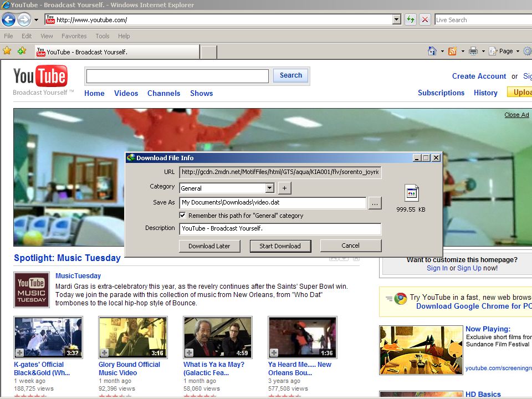Open the Shows navigation link
532x399 pixels.
click(202, 93)
